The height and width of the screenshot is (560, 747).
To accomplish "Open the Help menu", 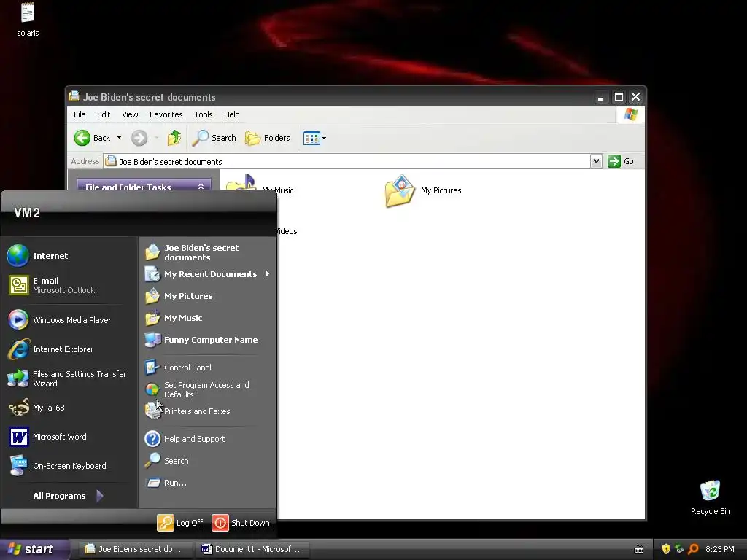I will [x=231, y=114].
